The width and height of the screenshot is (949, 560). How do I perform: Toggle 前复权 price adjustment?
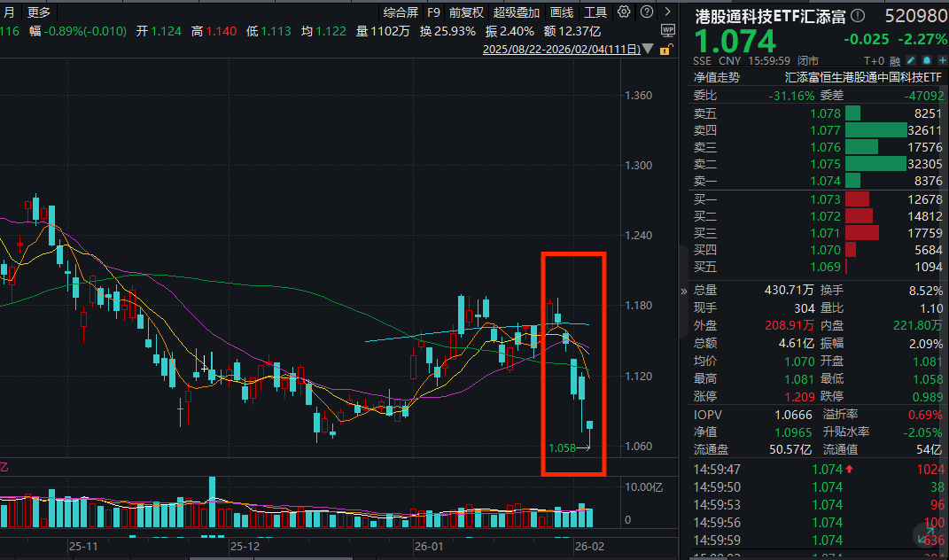pos(466,12)
